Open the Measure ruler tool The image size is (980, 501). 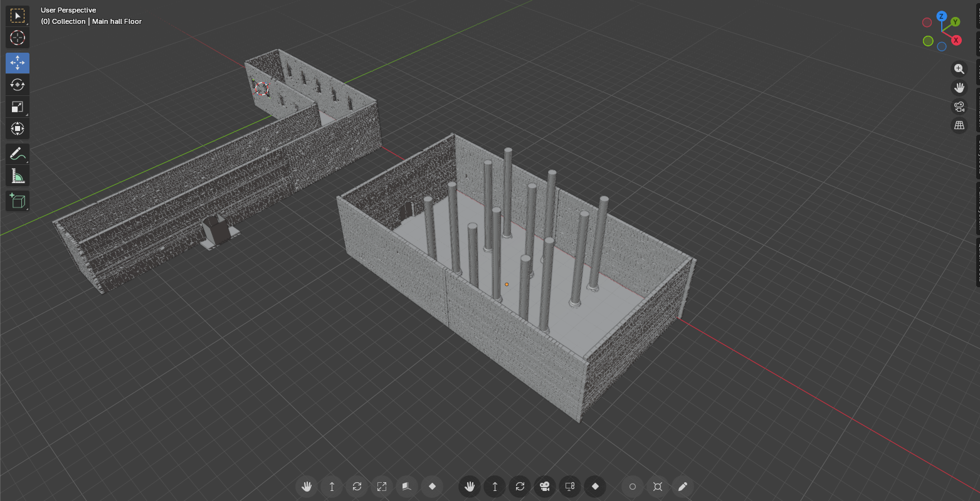(x=18, y=176)
